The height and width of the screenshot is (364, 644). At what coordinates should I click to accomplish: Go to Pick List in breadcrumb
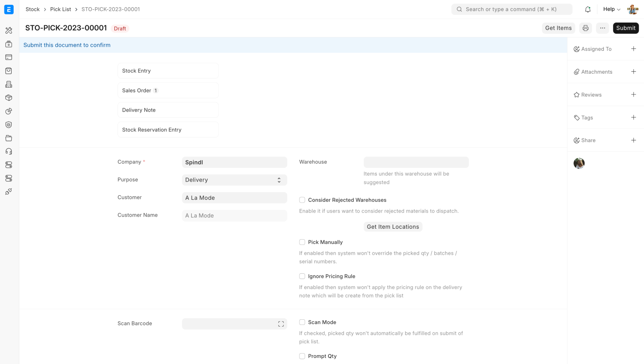click(60, 9)
